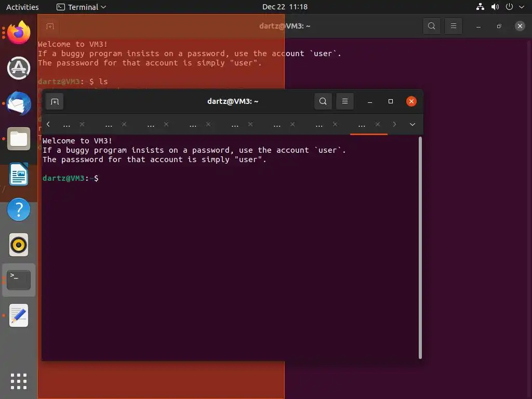The height and width of the screenshot is (399, 532).
Task: Open search in the front terminal window
Action: (323, 101)
